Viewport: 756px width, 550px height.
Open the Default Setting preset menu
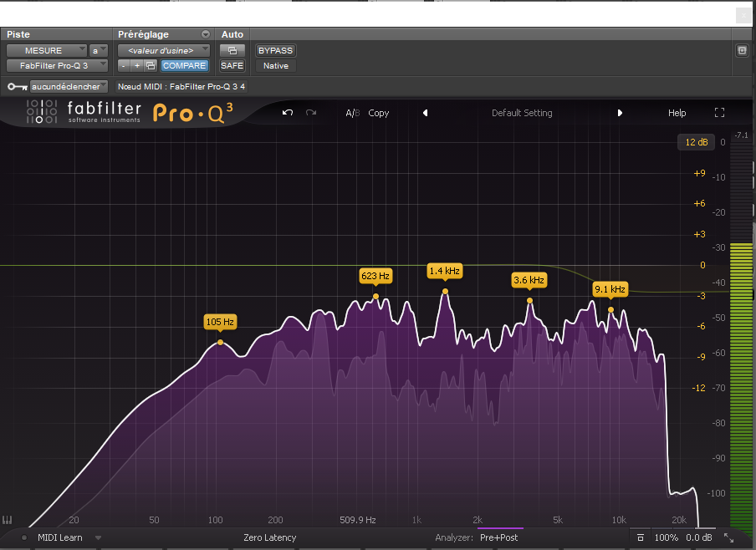coord(522,113)
